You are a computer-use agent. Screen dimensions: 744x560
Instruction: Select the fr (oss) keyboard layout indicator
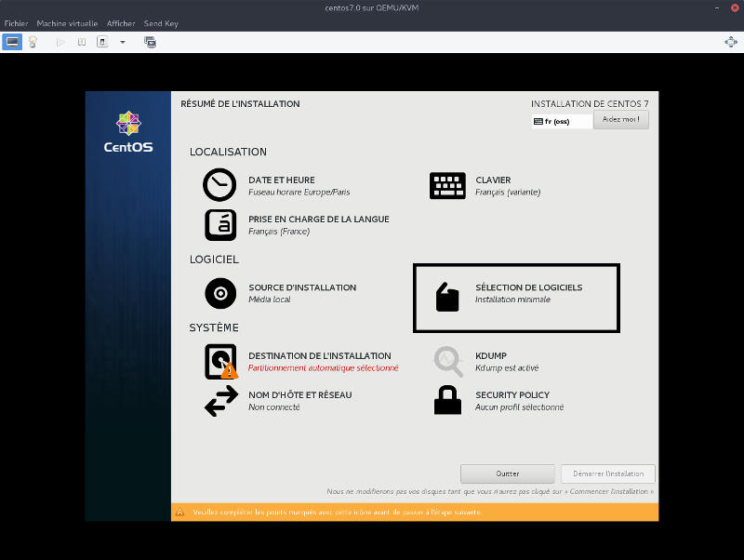[x=562, y=122]
